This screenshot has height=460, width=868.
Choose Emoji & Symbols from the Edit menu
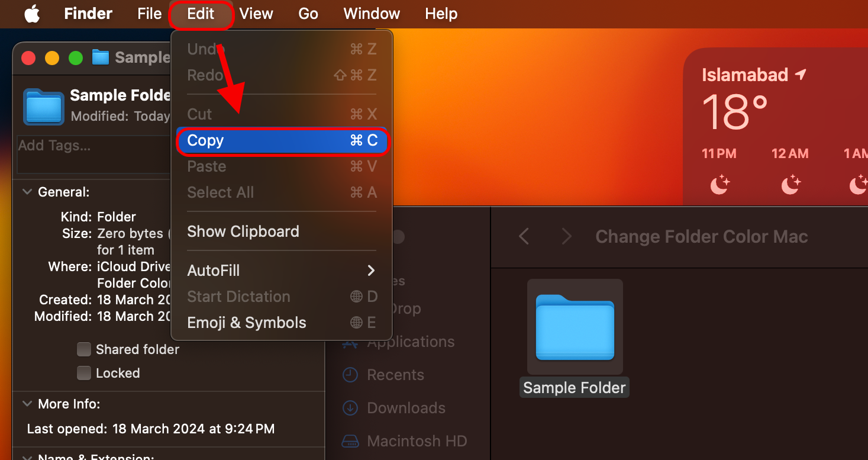[x=282, y=323]
